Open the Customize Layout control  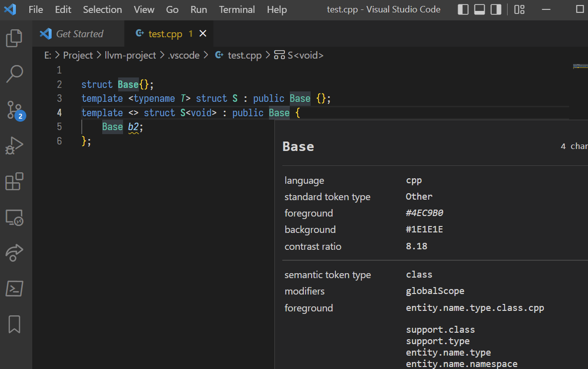tap(519, 9)
